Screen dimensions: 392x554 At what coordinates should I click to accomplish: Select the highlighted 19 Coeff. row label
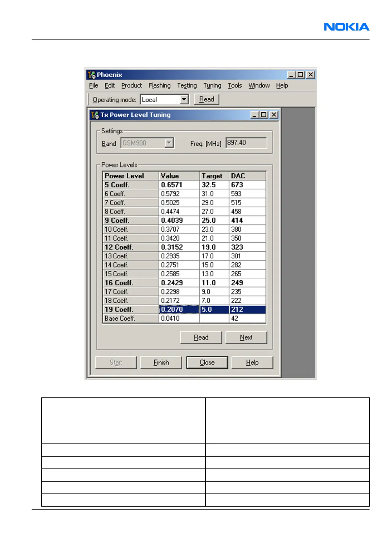pos(131,309)
